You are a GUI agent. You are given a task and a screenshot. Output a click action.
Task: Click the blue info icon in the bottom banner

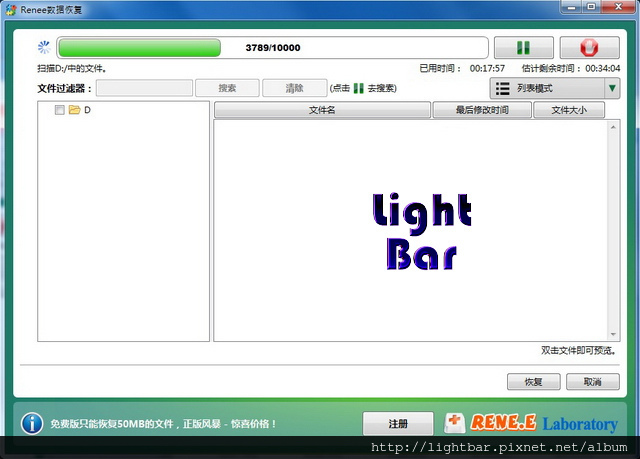click(x=32, y=424)
